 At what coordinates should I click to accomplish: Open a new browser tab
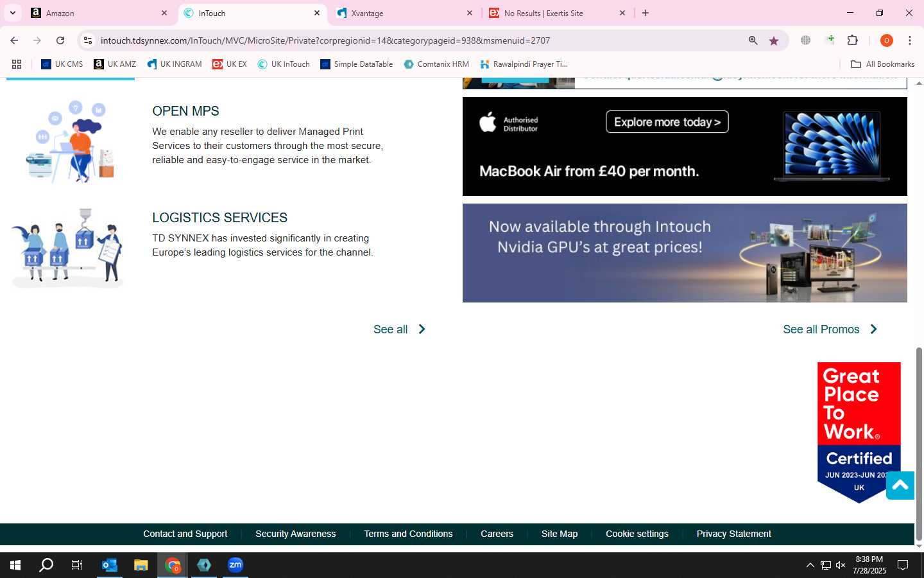coord(646,13)
